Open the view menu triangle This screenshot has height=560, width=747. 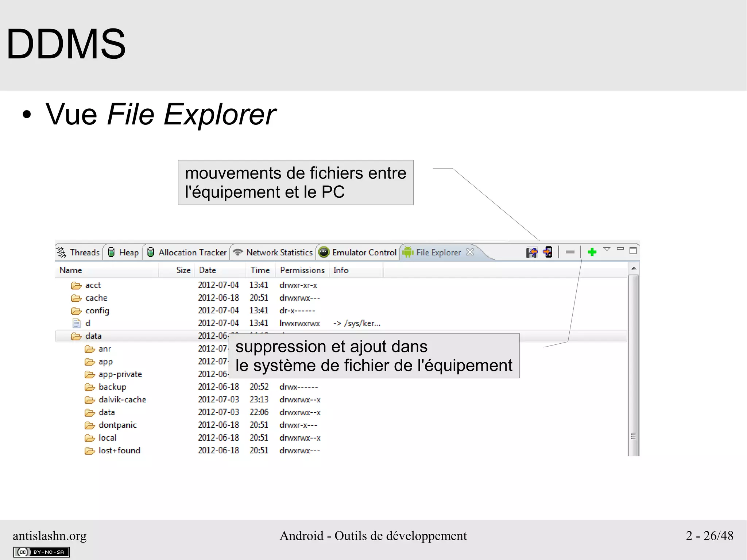point(607,249)
